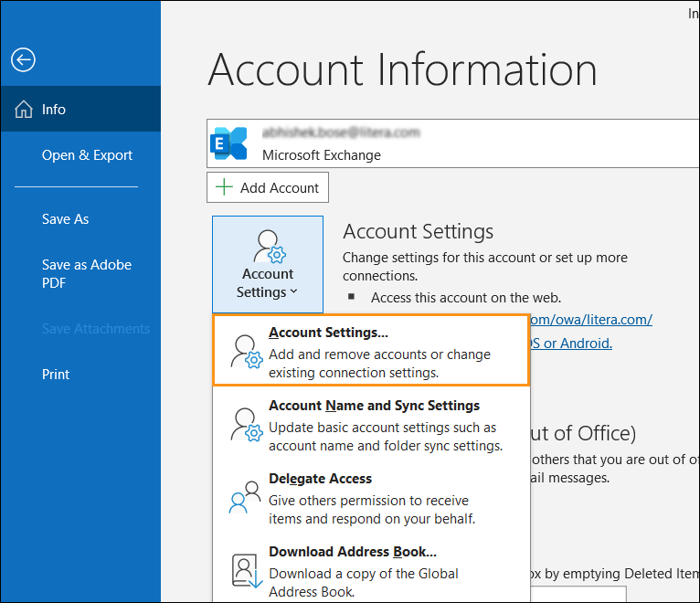Choose Delegate Access from the menu
The width and height of the screenshot is (700, 603).
coord(371,498)
